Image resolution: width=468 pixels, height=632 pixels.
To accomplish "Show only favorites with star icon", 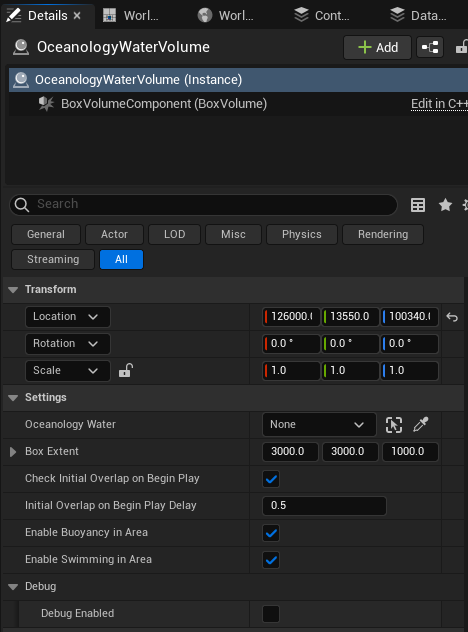I will coord(445,205).
